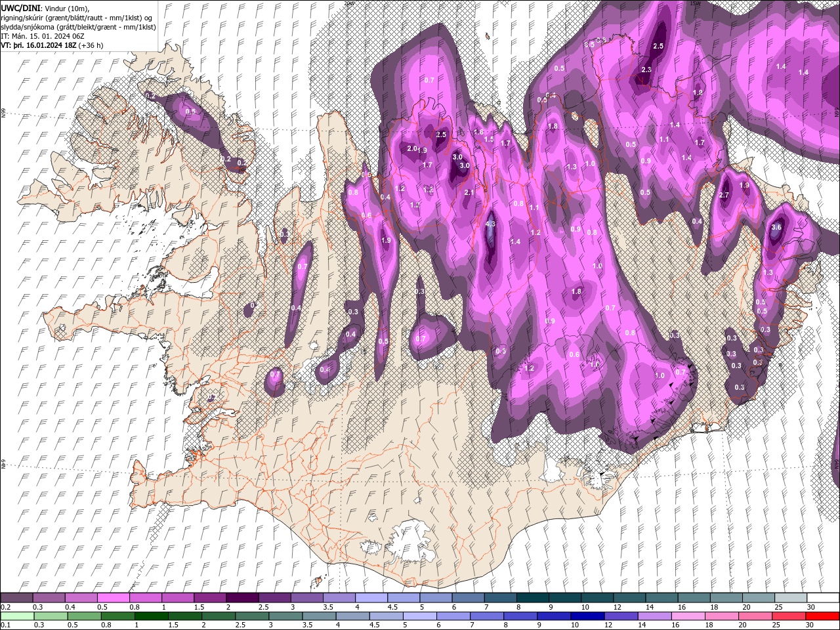The image size is (840, 630).
Task: Click the rain legend swatch labeled 25
Action: (789, 616)
